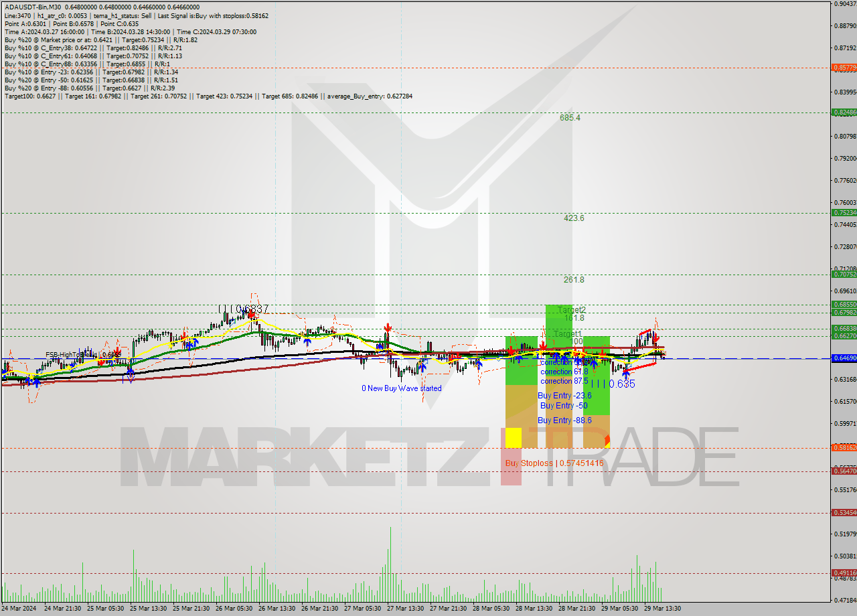Click the orange 0.58162 stoploss price tag
Screen dimensions: 857x616
[x=844, y=447]
